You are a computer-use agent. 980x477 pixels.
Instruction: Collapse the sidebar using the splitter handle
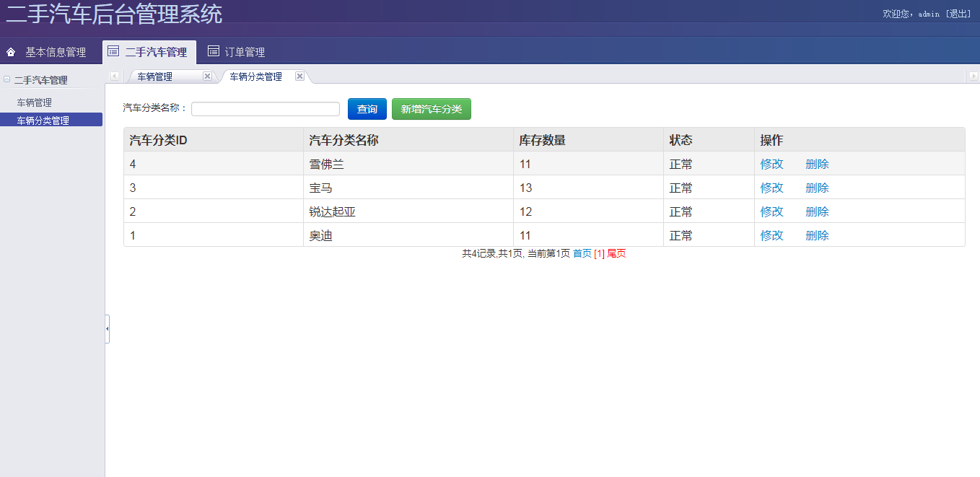click(107, 329)
